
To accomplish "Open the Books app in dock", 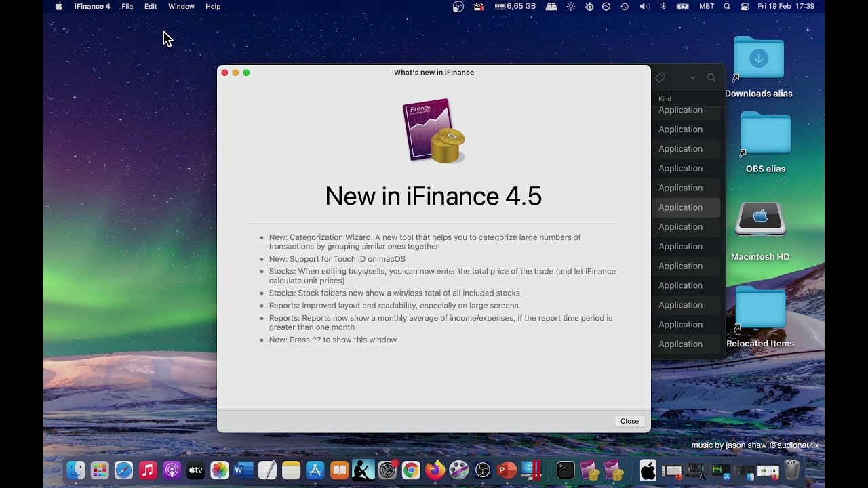I will coord(339,470).
